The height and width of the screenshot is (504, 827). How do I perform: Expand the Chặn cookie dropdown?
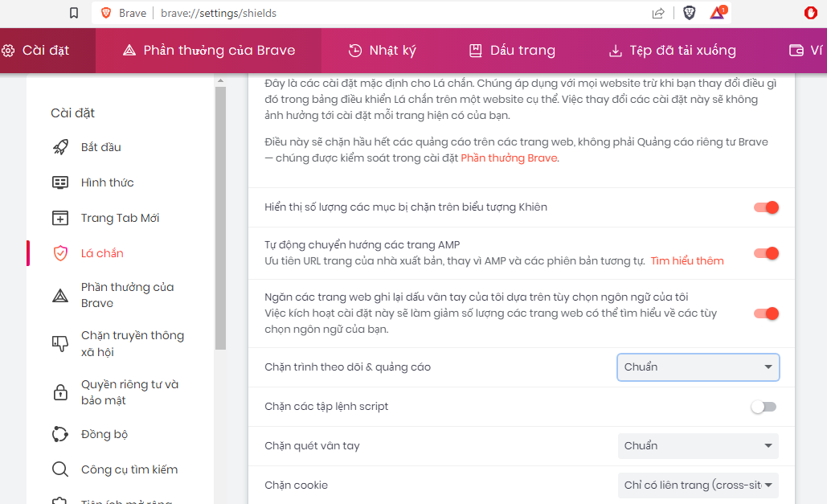[698, 485]
